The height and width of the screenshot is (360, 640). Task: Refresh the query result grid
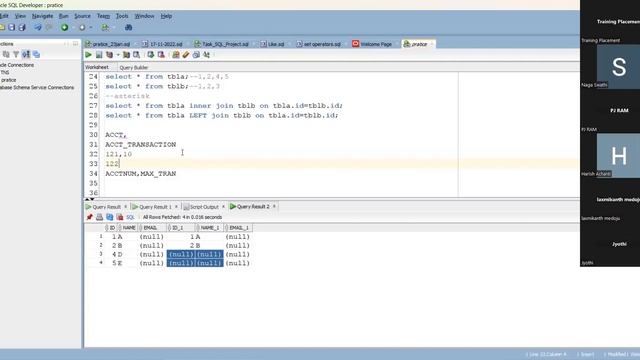pyautogui.click(x=109, y=217)
